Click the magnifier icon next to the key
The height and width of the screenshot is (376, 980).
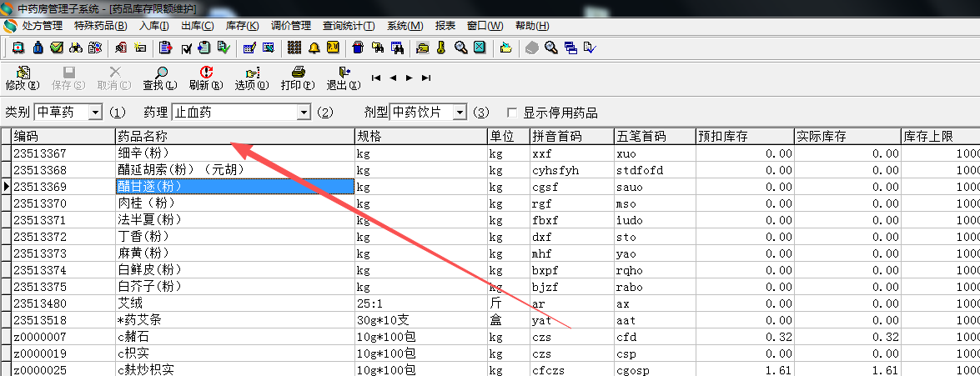coord(460,48)
